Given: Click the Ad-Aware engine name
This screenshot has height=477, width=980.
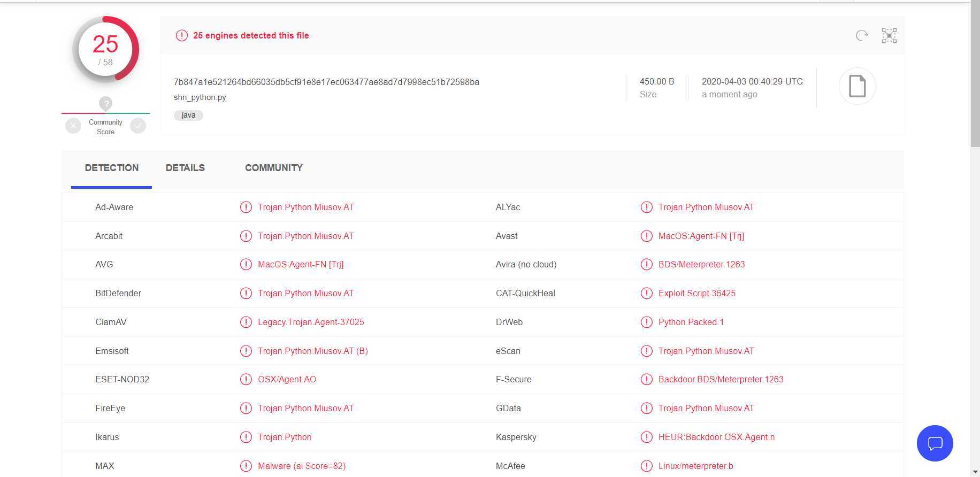Looking at the screenshot, I should point(114,207).
